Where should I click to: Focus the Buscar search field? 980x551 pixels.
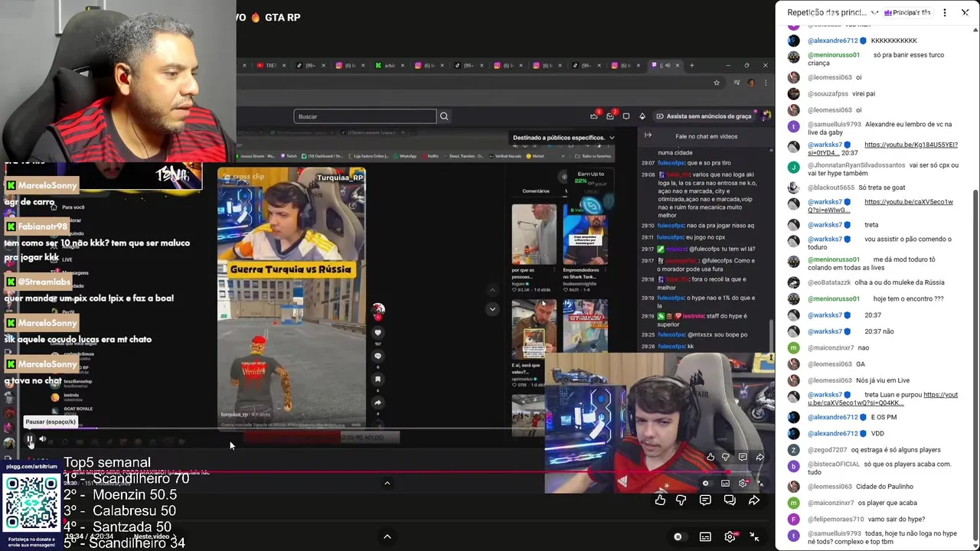click(x=365, y=116)
